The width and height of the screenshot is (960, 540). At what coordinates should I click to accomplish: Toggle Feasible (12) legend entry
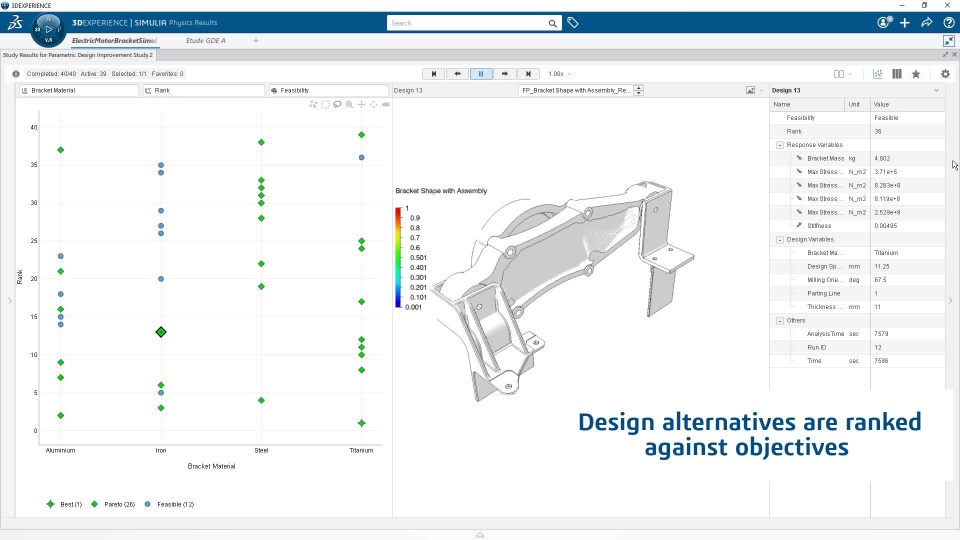coord(169,504)
